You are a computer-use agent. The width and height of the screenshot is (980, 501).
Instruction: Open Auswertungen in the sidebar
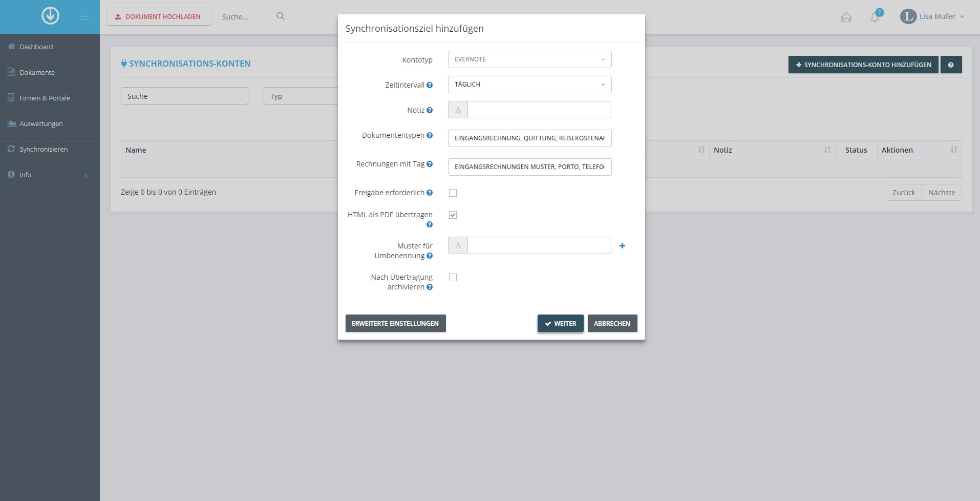tap(50, 123)
